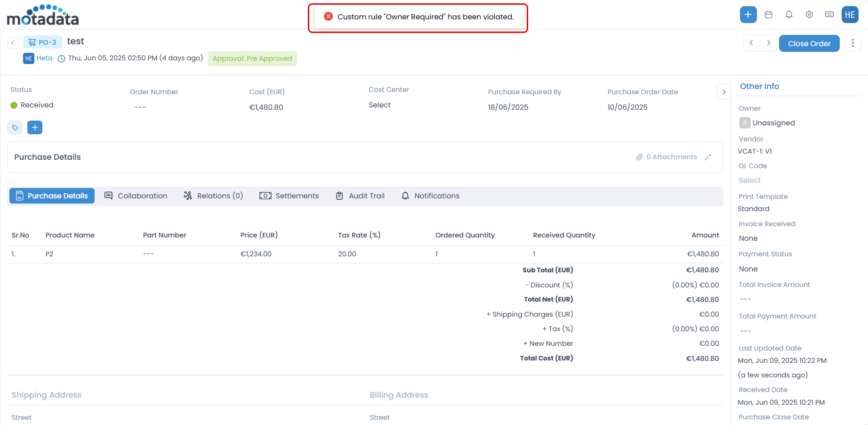Viewport: 868px width, 425px height.
Task: Switch to the Collaboration tab
Action: 136,196
